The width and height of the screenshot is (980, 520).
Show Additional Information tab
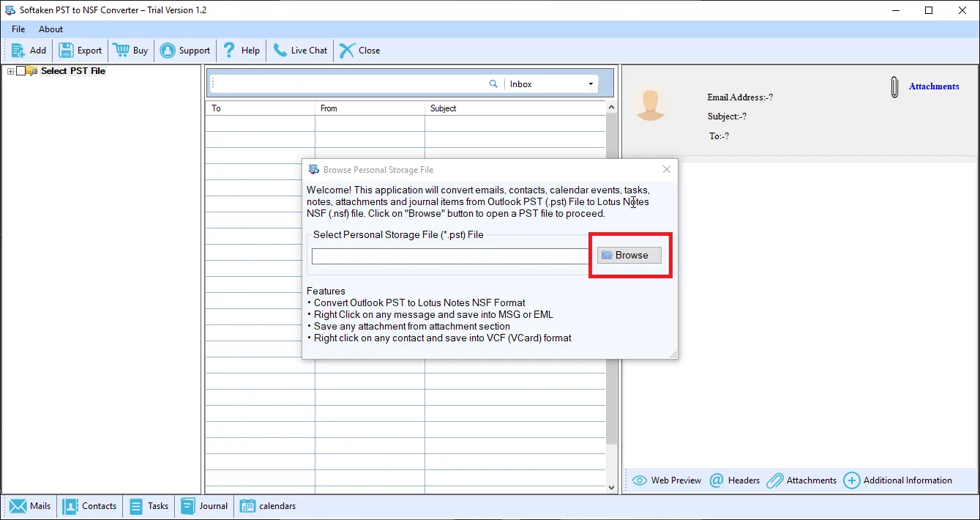pyautogui.click(x=898, y=480)
